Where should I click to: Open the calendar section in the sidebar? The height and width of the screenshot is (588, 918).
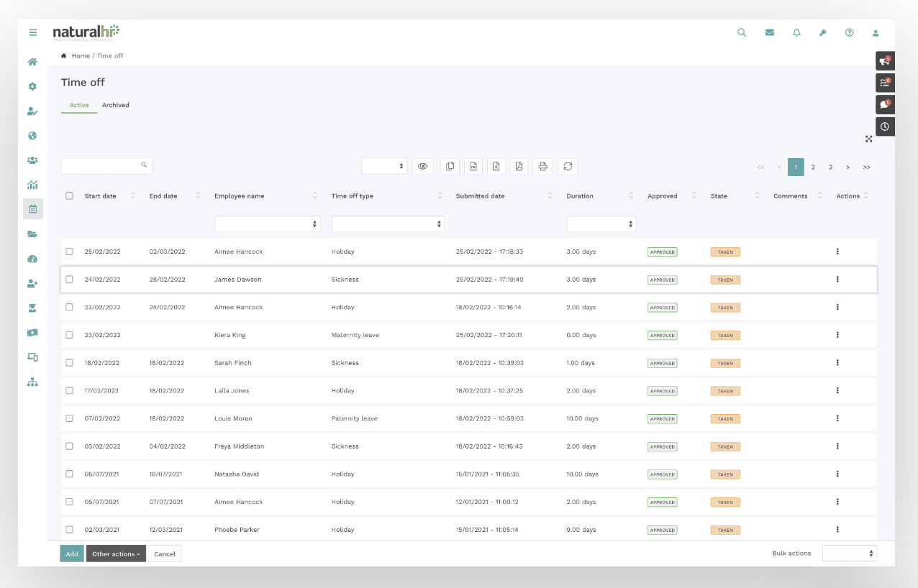(32, 209)
